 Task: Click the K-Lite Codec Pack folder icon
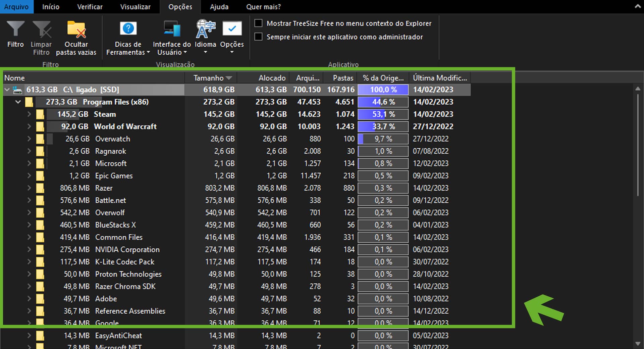[40, 262]
